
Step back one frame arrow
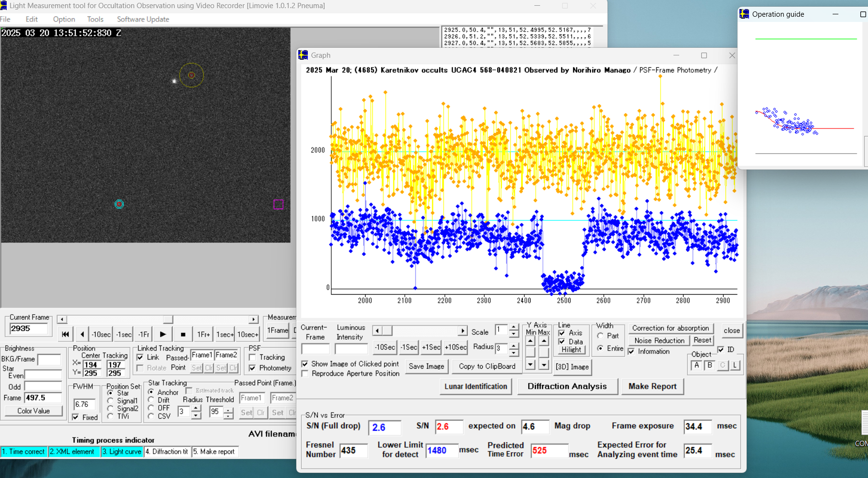(x=82, y=334)
